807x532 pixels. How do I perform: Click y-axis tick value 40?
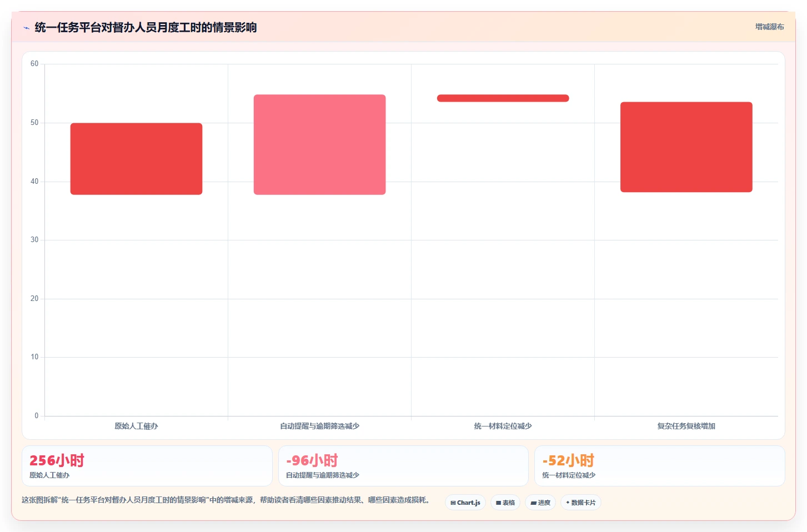(34, 182)
